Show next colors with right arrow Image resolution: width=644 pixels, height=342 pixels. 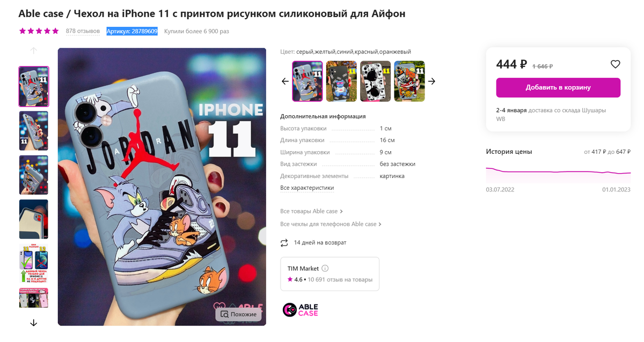click(431, 81)
